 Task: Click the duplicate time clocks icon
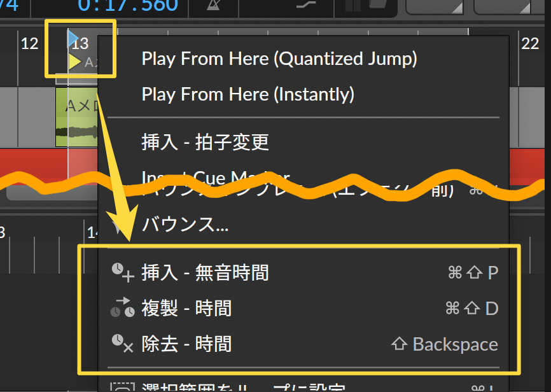123,307
